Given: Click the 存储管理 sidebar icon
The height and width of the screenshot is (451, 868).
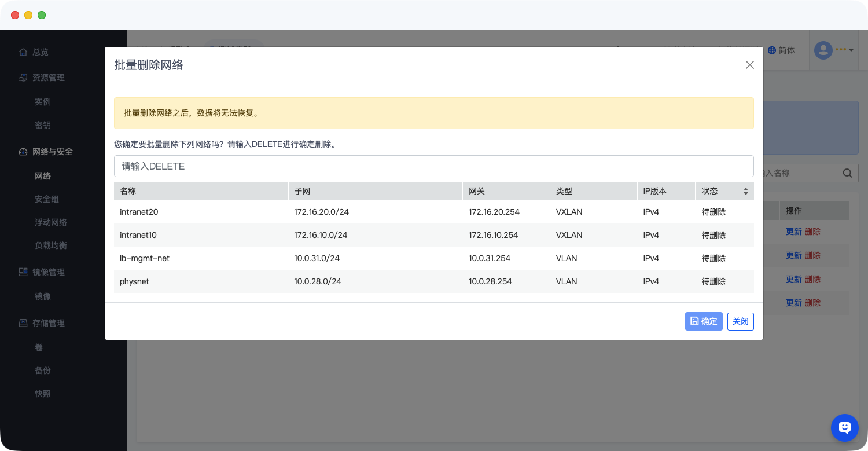Looking at the screenshot, I should [x=23, y=323].
